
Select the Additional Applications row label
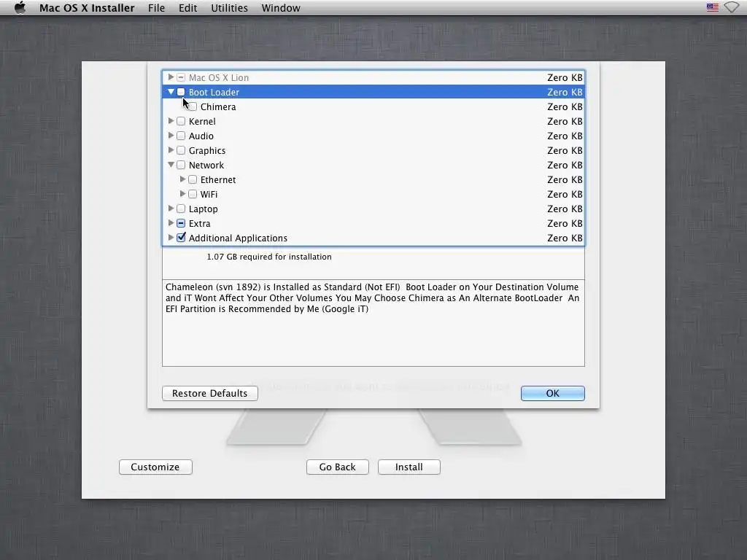[239, 238]
